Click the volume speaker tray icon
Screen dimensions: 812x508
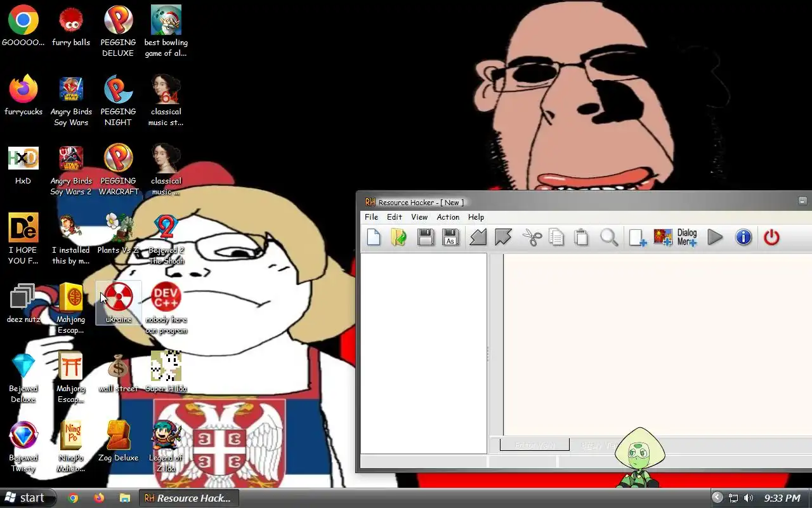click(749, 498)
